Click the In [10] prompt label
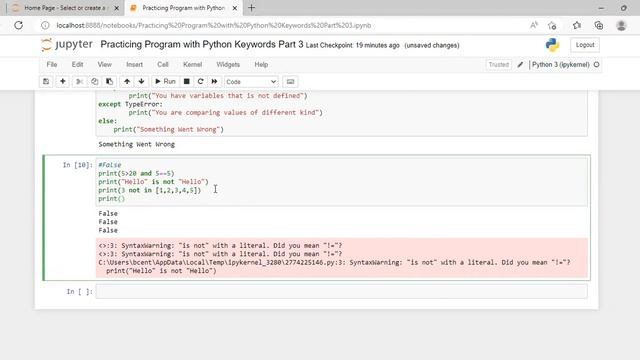 [78, 165]
